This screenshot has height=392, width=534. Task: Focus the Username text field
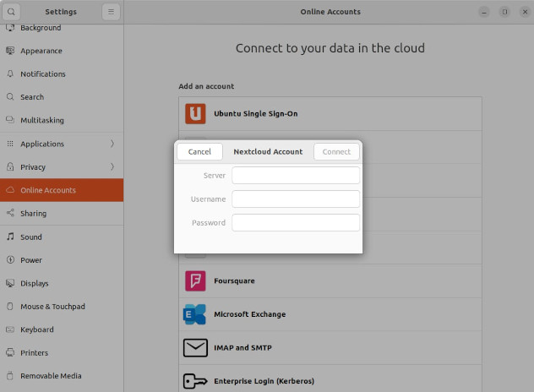pyautogui.click(x=296, y=199)
